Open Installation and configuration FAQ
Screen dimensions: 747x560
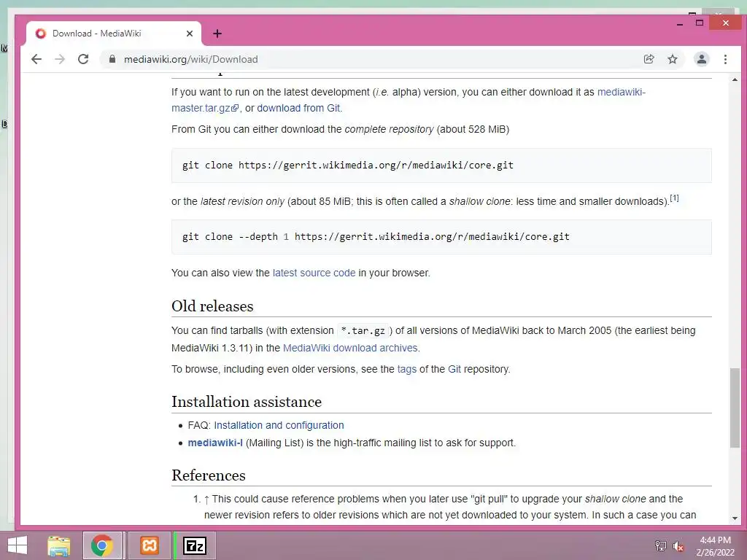pyautogui.click(x=279, y=425)
